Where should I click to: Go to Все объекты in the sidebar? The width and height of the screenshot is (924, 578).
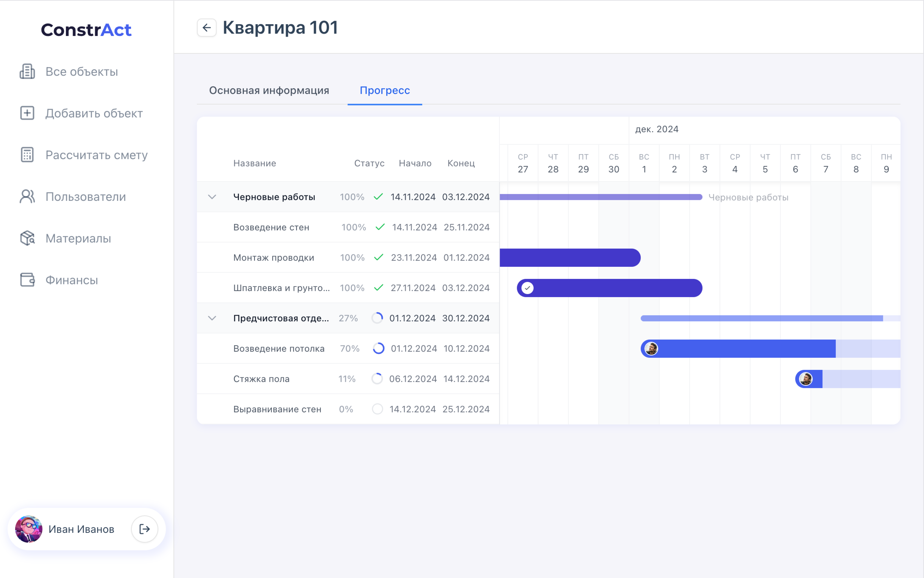(82, 72)
